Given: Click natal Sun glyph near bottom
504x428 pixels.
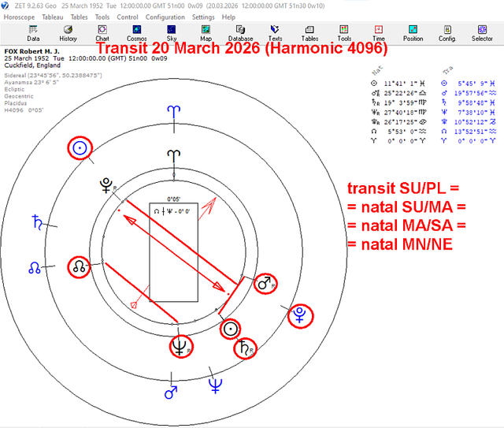Looking at the screenshot, I should 231,329.
